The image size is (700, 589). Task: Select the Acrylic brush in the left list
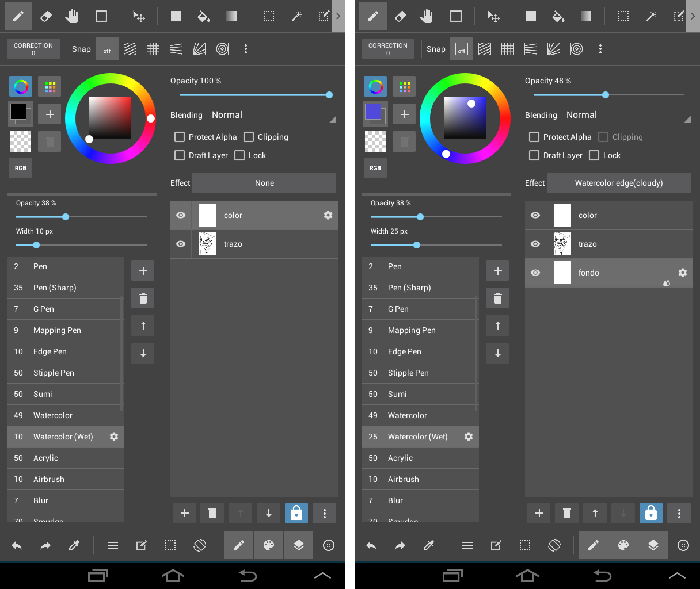pos(46,458)
